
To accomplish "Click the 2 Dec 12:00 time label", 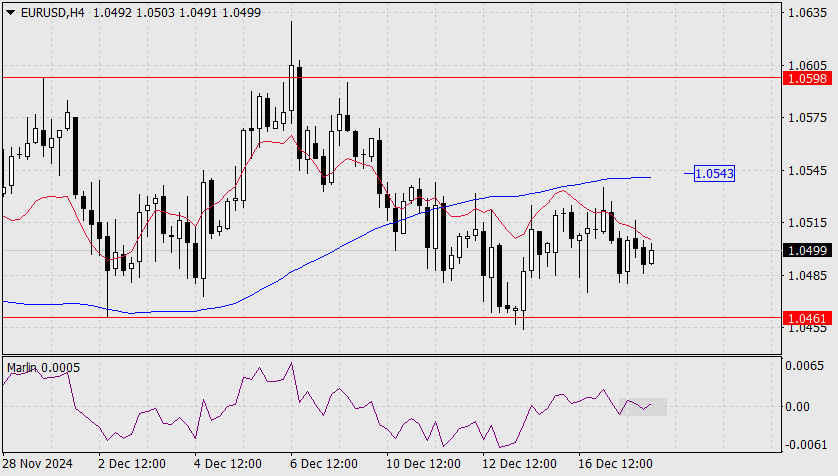I will (x=131, y=463).
